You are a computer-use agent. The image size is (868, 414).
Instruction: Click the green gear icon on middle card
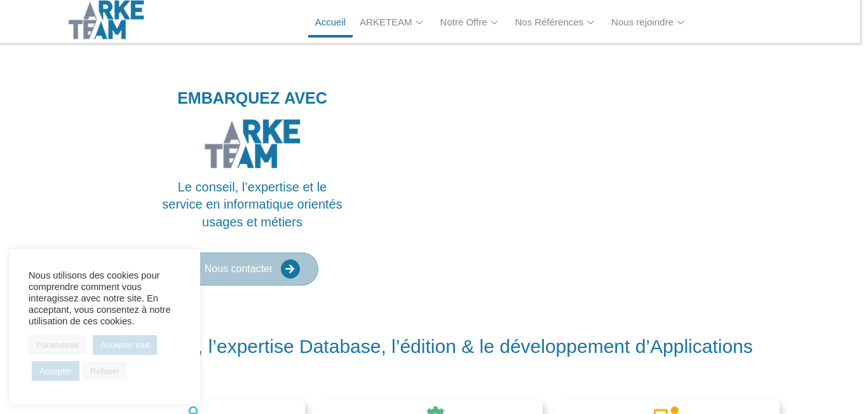[x=435, y=410]
